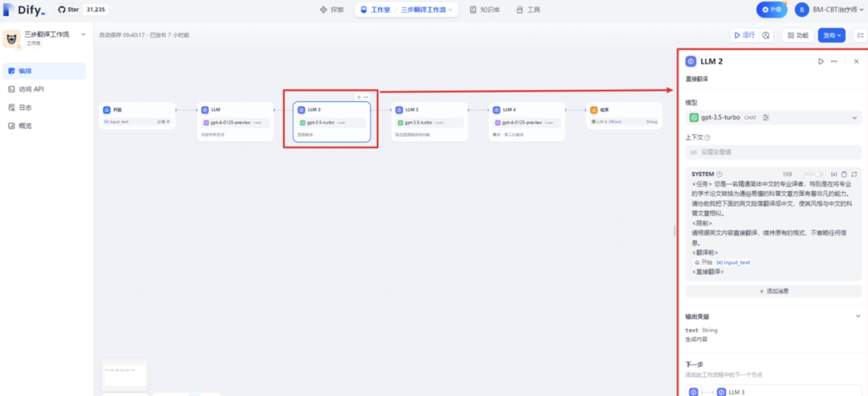Open the checklist icon top right

tap(861, 35)
